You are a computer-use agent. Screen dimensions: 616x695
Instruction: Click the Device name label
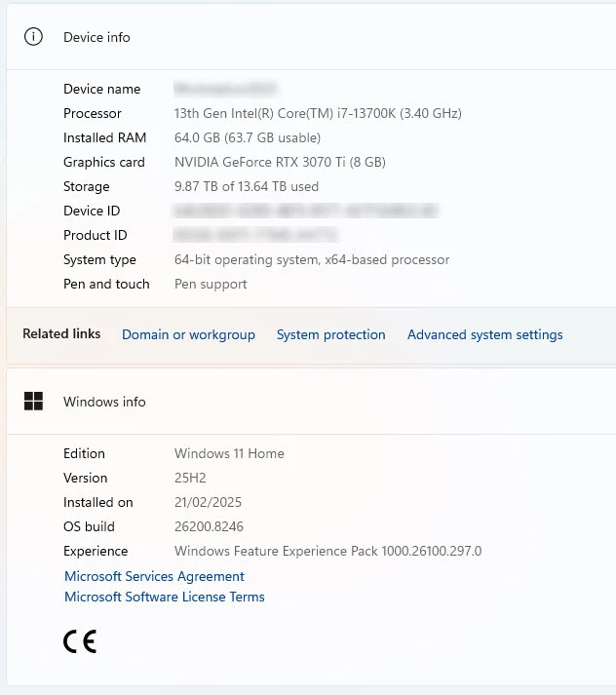click(102, 89)
